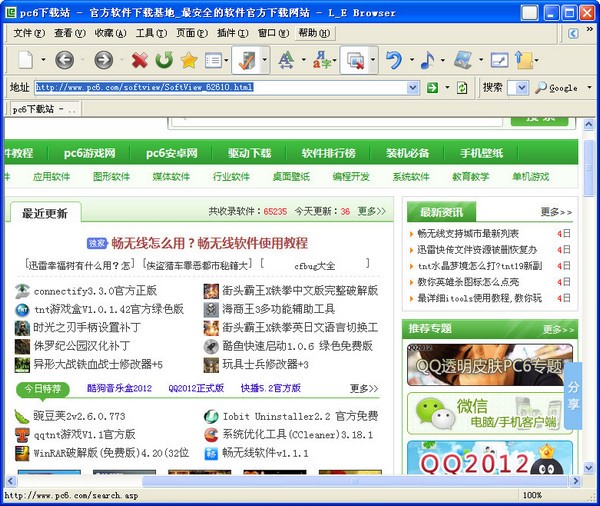The image size is (600, 506).
Task: Open the Google search engine dropdown arrow
Action: [x=589, y=88]
